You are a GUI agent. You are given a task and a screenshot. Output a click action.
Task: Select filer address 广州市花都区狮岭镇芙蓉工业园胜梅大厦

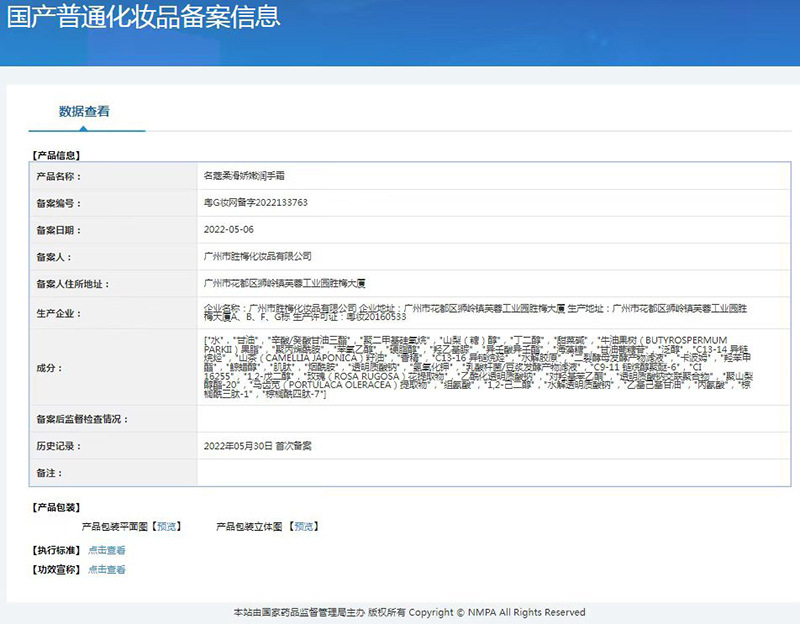click(x=285, y=283)
